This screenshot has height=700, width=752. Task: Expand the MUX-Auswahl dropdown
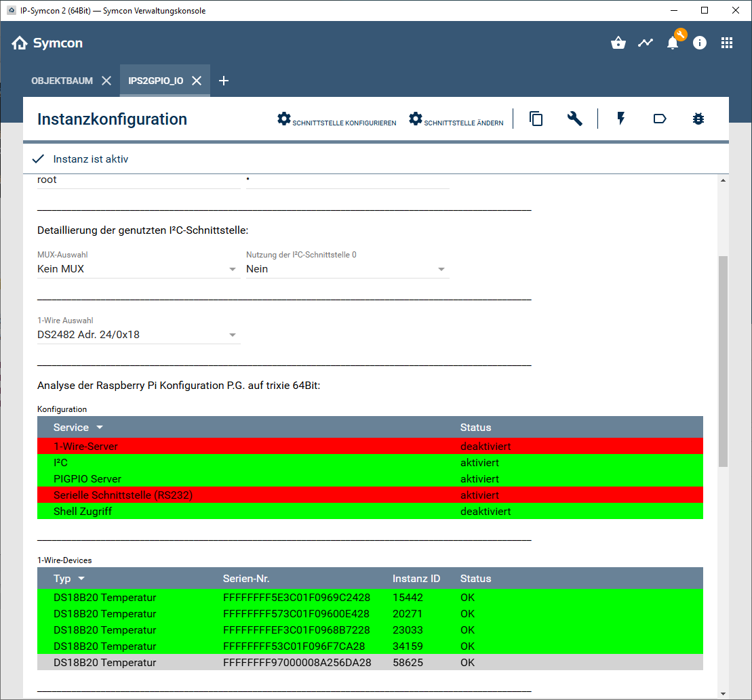(138, 269)
